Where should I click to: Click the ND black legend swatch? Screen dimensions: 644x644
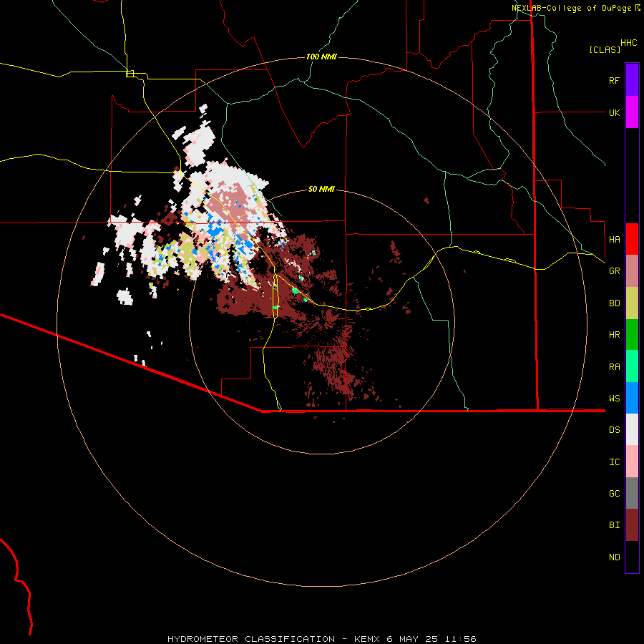[x=632, y=557]
